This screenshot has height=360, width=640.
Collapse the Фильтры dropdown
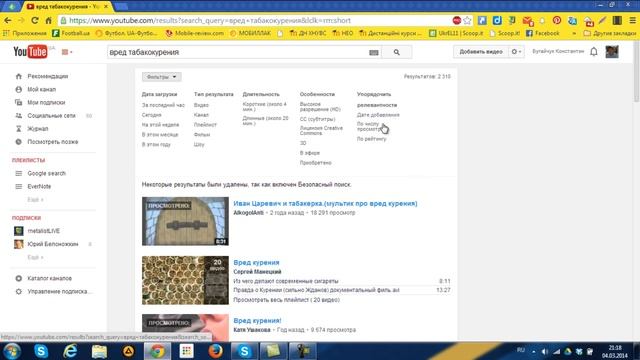162,77
